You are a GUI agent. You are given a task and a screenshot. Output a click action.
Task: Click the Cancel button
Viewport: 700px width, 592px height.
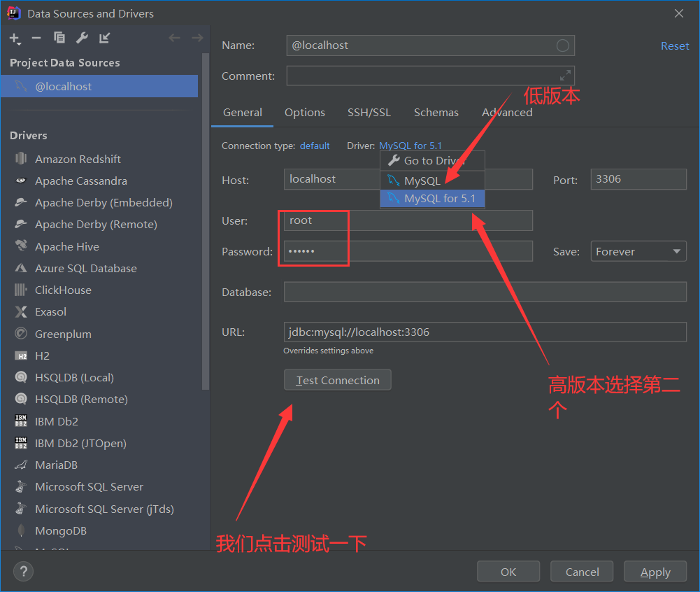pyautogui.click(x=582, y=572)
